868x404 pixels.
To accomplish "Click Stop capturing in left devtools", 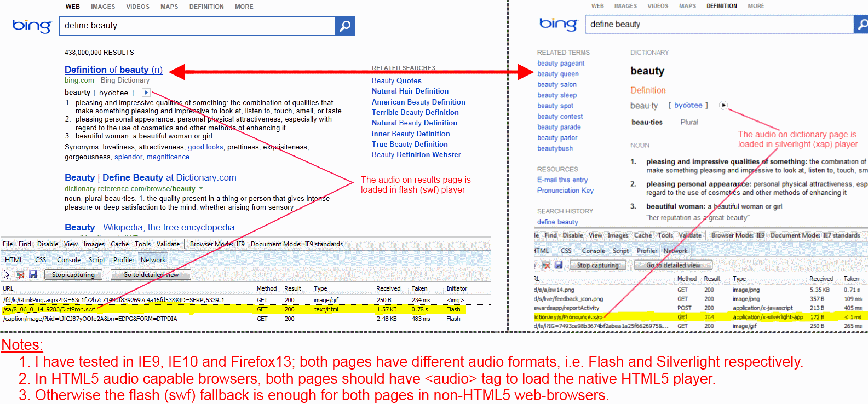I will [73, 275].
